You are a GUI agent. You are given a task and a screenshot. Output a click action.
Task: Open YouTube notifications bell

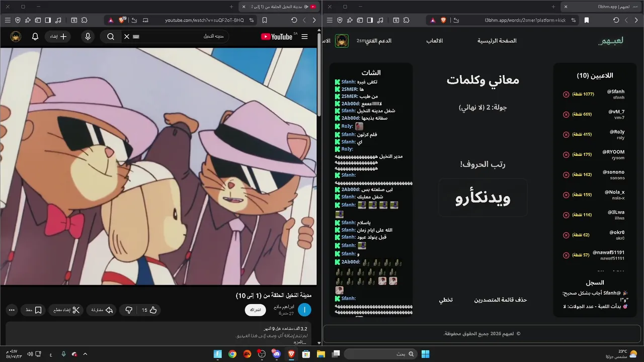[x=35, y=37]
